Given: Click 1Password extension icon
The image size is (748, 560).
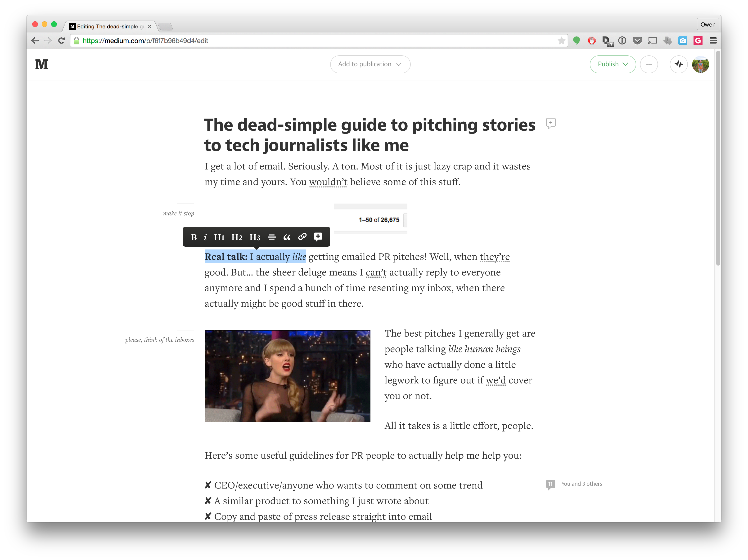Looking at the screenshot, I should coord(622,40).
